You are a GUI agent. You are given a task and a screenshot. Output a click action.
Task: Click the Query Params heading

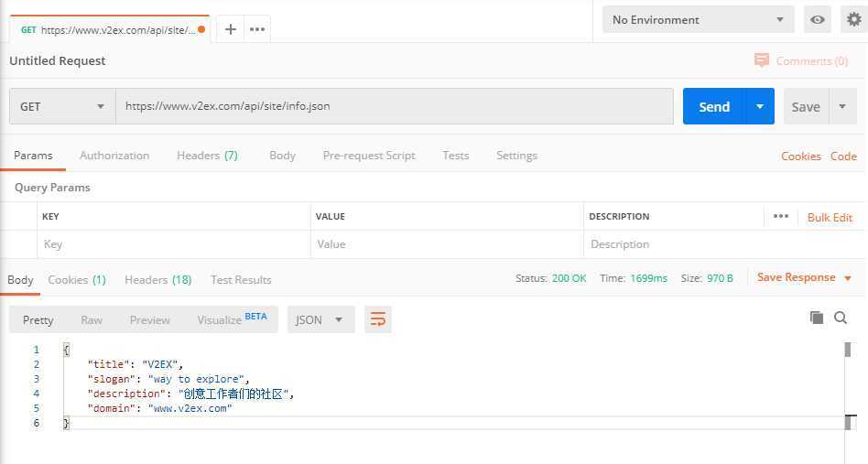point(52,188)
